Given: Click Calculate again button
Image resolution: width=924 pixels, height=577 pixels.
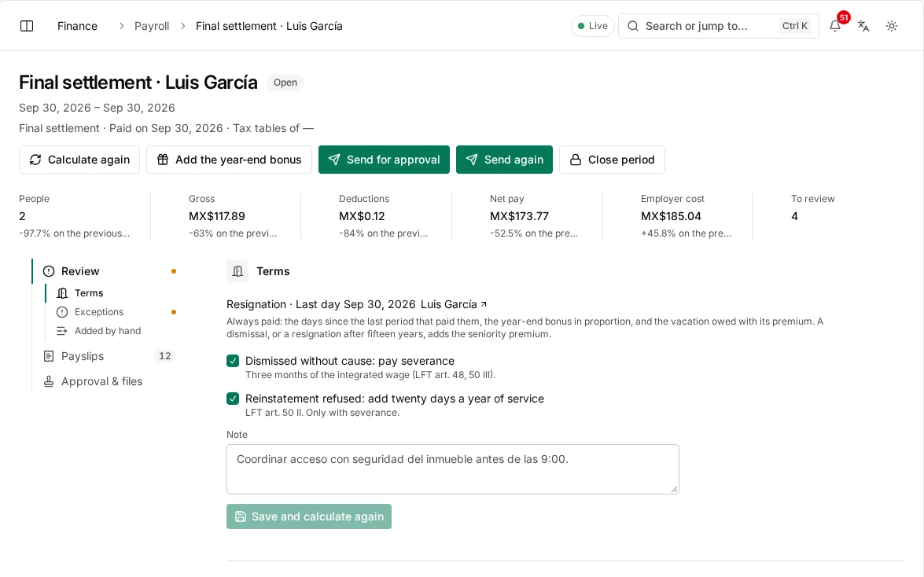Looking at the screenshot, I should click(79, 160).
